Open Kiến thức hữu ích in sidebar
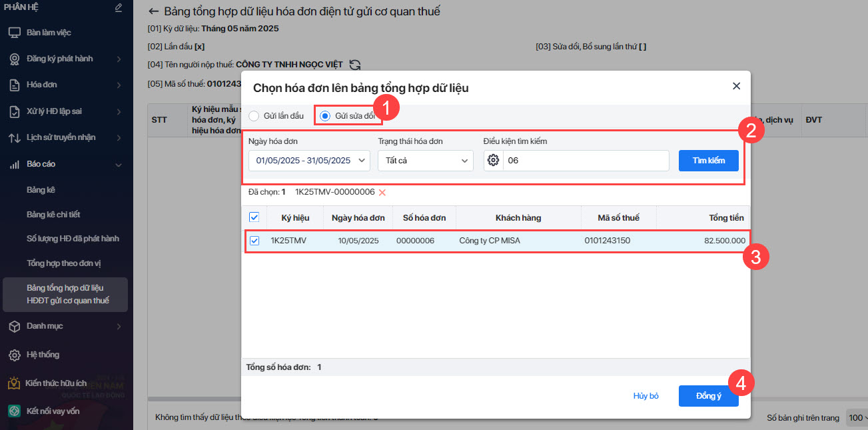This screenshot has height=430, width=868. (x=56, y=383)
